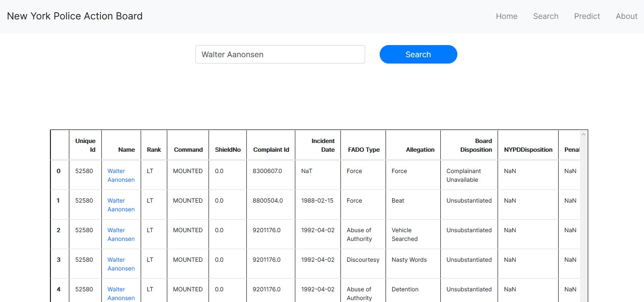This screenshot has width=644, height=302.
Task: Click the blue Search button
Action: point(418,54)
